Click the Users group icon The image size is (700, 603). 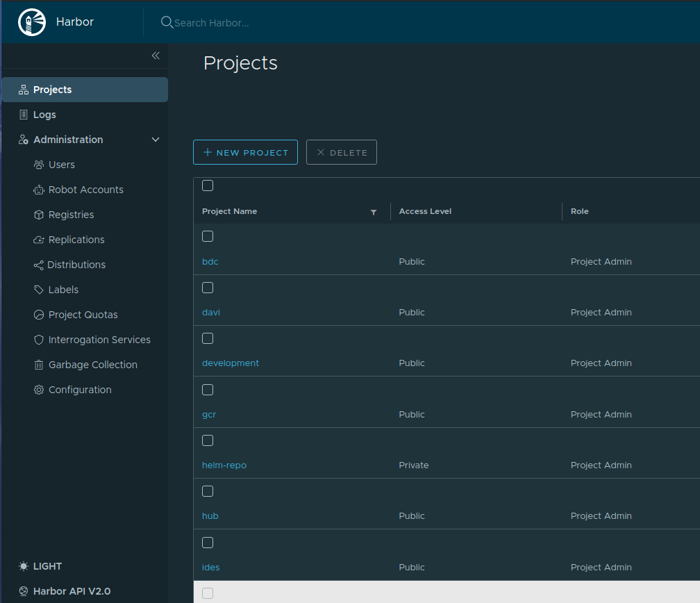39,165
